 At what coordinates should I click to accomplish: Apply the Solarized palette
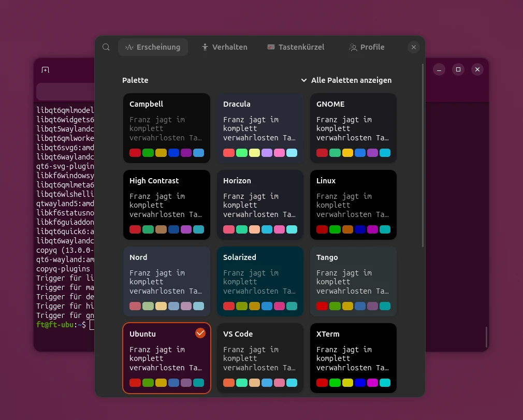(x=260, y=281)
